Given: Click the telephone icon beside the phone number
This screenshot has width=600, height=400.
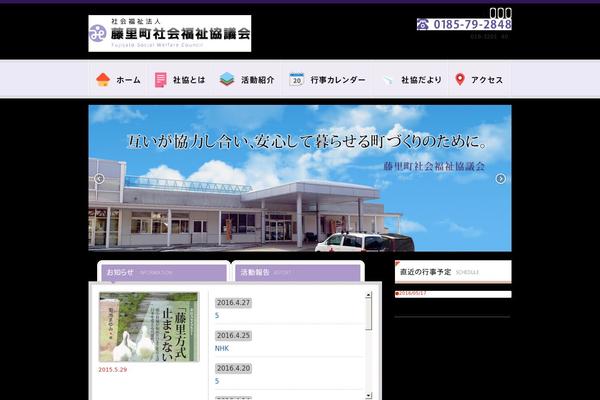Looking at the screenshot, I should pyautogui.click(x=423, y=24).
